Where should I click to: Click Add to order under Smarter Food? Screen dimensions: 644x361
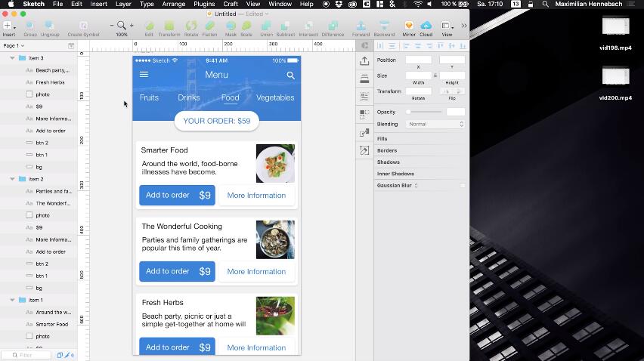[177, 196]
